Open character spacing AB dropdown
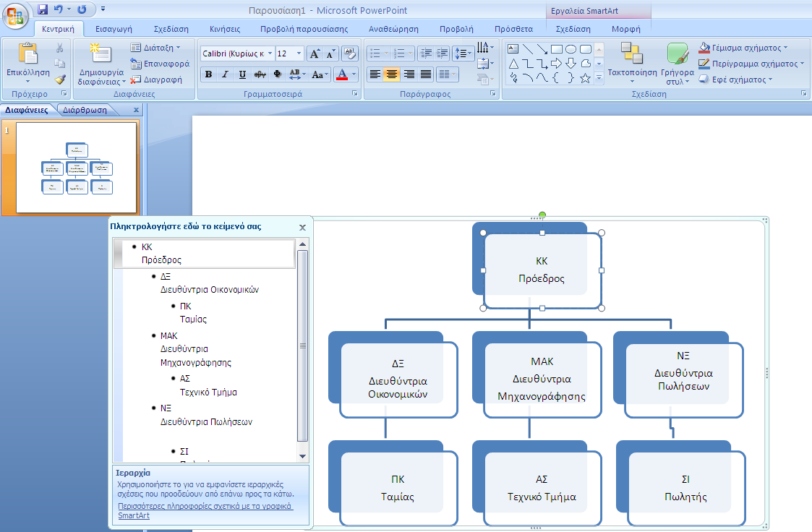This screenshot has height=532, width=812. pos(297,74)
